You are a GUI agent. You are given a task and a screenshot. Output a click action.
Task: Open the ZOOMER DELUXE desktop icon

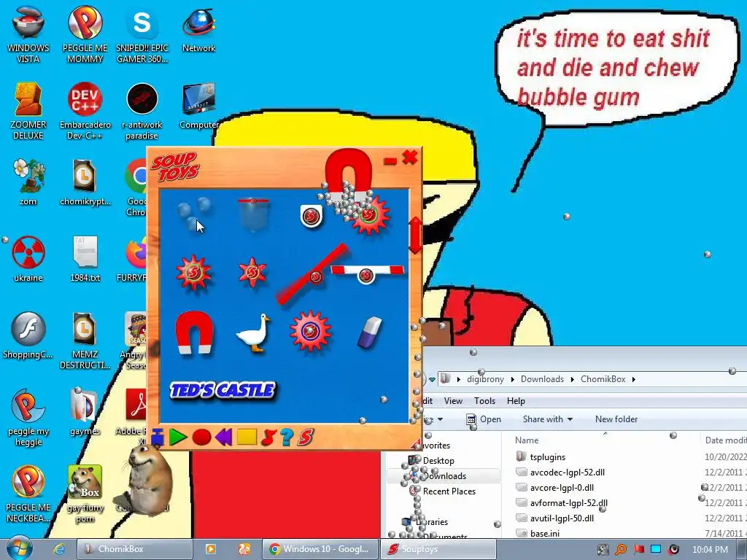(x=28, y=111)
